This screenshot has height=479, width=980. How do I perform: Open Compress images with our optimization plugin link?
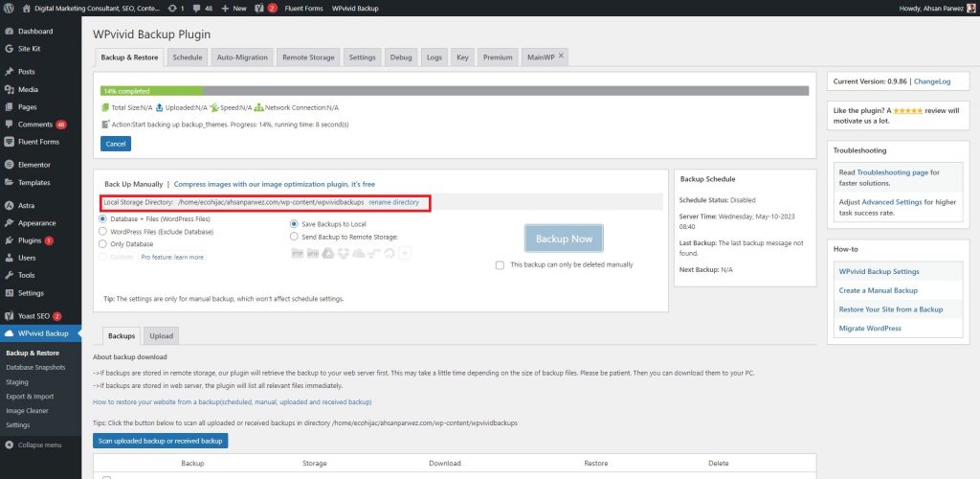275,185
